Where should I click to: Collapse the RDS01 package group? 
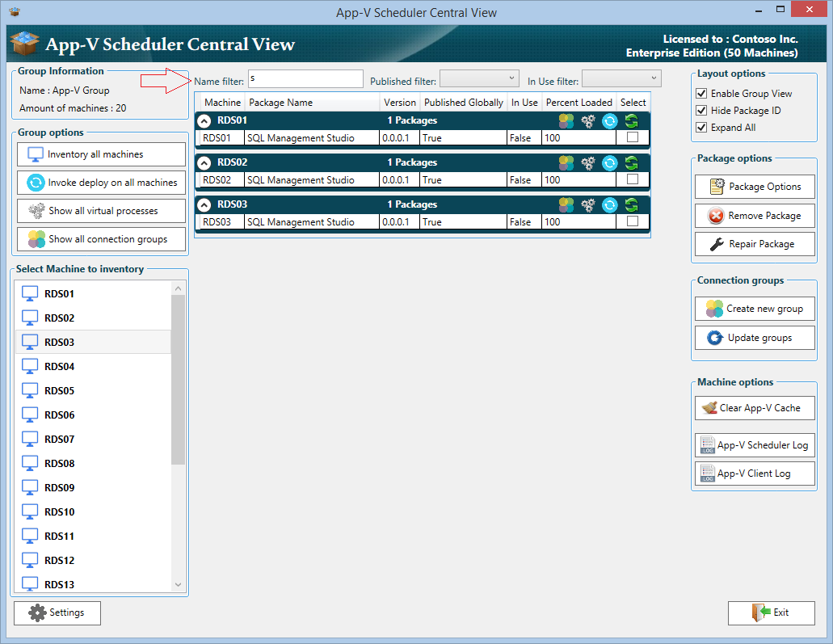205,120
